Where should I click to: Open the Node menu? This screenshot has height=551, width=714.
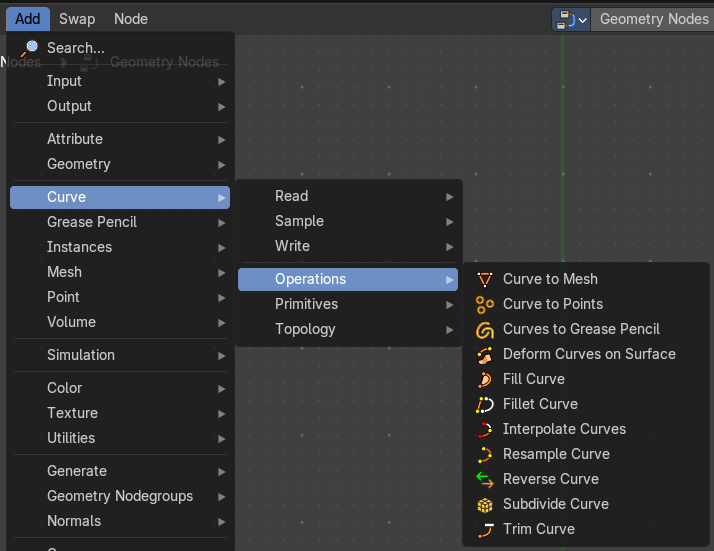[131, 19]
